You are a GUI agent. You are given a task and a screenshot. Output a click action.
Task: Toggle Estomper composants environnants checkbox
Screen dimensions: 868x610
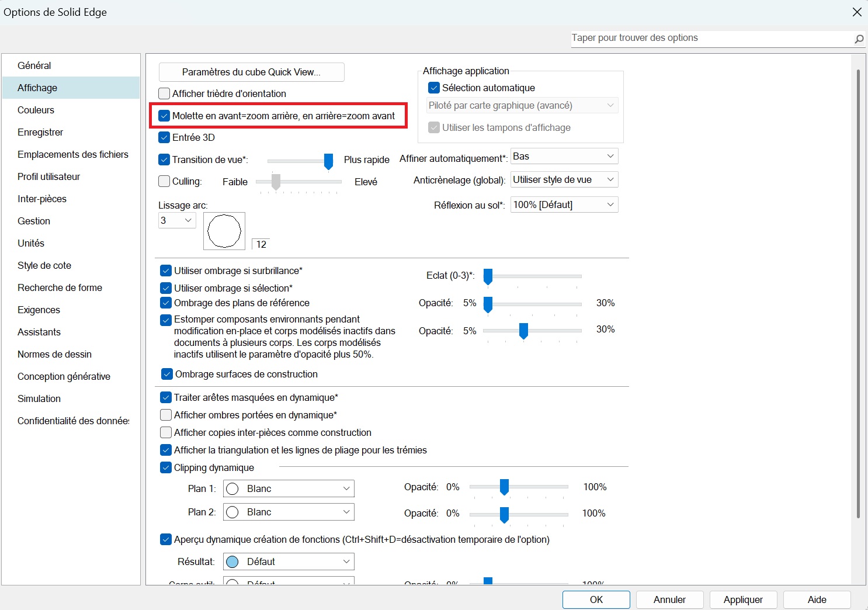tap(166, 320)
